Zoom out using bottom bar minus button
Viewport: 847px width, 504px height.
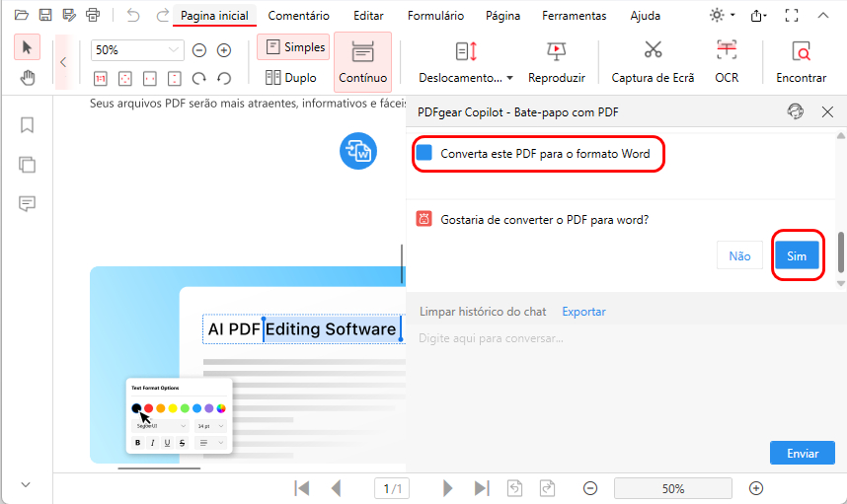pos(590,488)
